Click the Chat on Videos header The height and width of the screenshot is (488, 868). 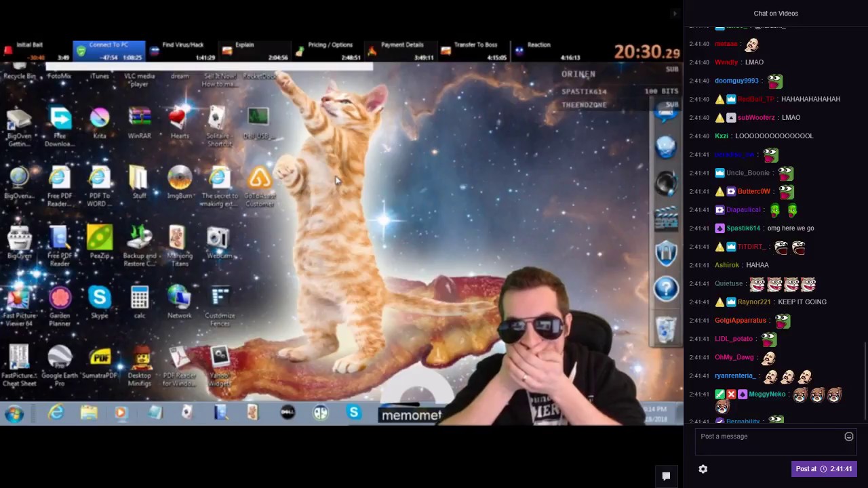pyautogui.click(x=776, y=14)
